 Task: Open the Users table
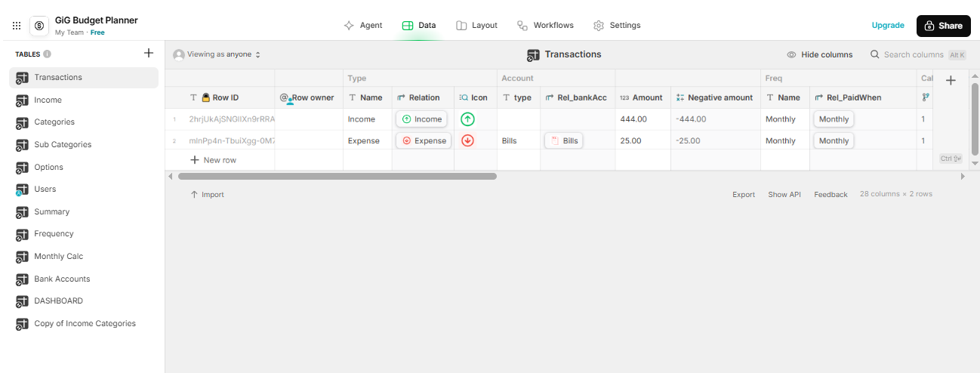[84, 189]
